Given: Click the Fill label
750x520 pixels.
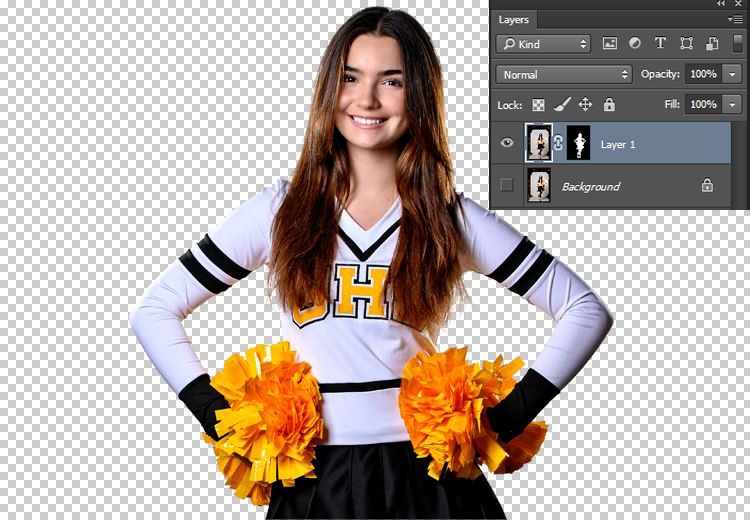Looking at the screenshot, I should pos(672,104).
